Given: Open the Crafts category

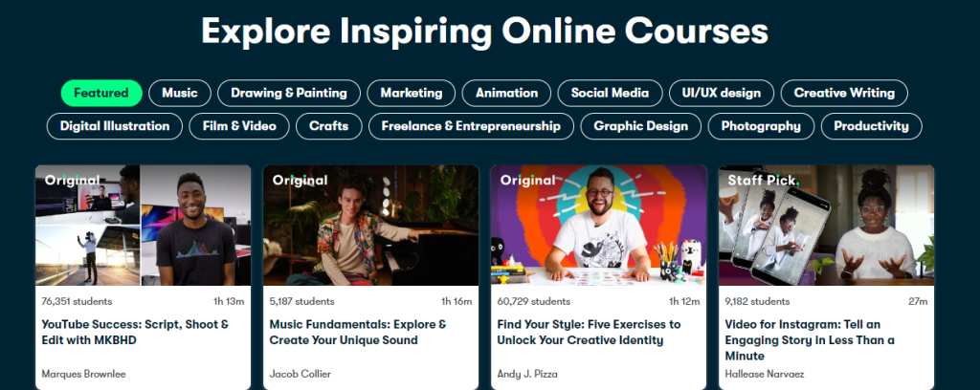Looking at the screenshot, I should tap(329, 126).
